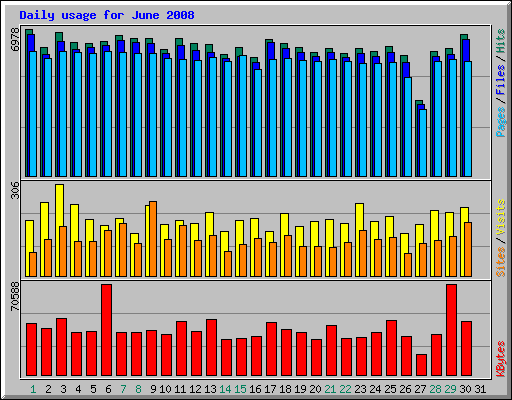Select the red KBytes bar for day 13
Viewport: 512px width, 400px height.
(x=211, y=348)
